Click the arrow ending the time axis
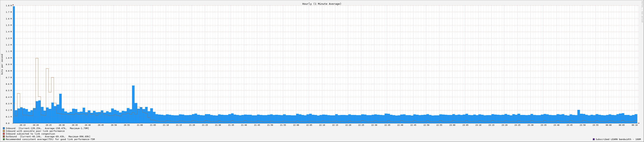This screenshot has width=644, height=142. [x=639, y=123]
